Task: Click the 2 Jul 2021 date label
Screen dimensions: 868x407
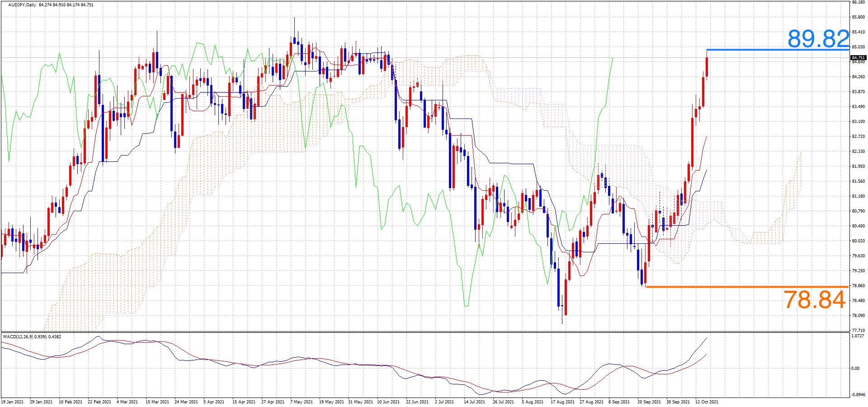Action: [444, 402]
